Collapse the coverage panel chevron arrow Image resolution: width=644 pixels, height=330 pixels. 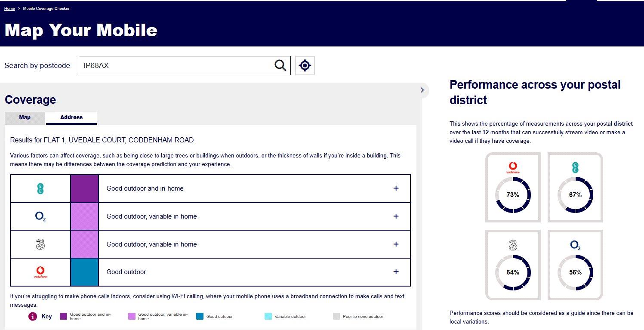pyautogui.click(x=422, y=90)
